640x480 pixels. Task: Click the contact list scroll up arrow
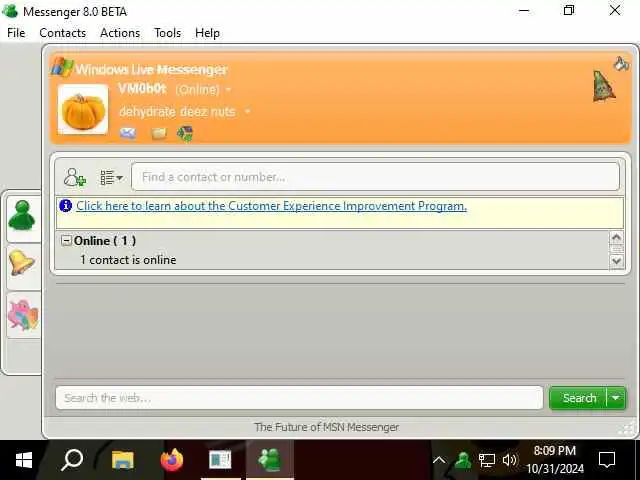click(616, 237)
